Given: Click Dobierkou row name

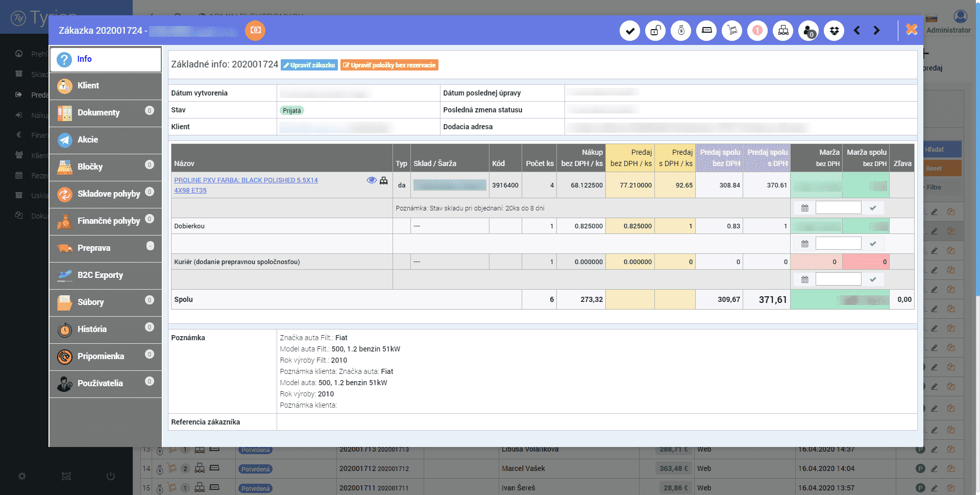Looking at the screenshot, I should coord(189,226).
